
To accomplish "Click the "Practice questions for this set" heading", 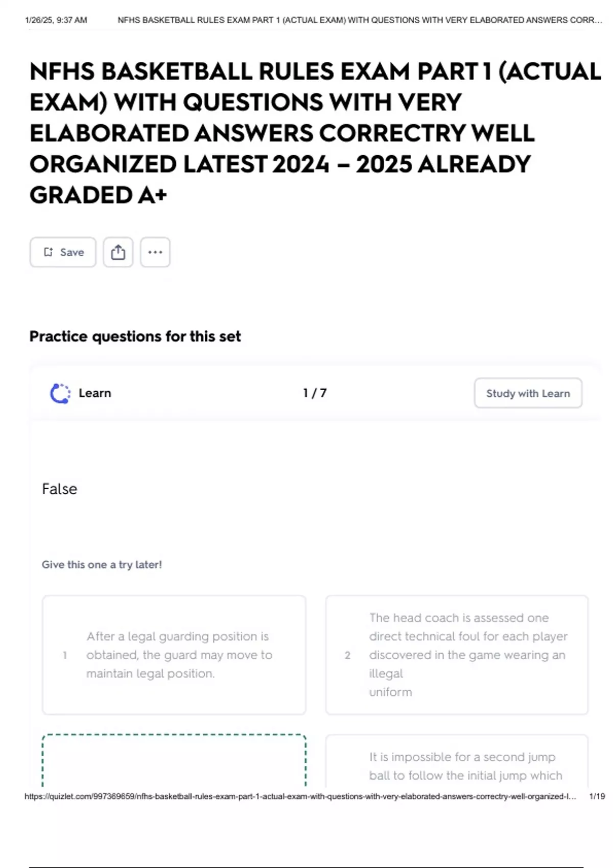I will (x=135, y=336).
